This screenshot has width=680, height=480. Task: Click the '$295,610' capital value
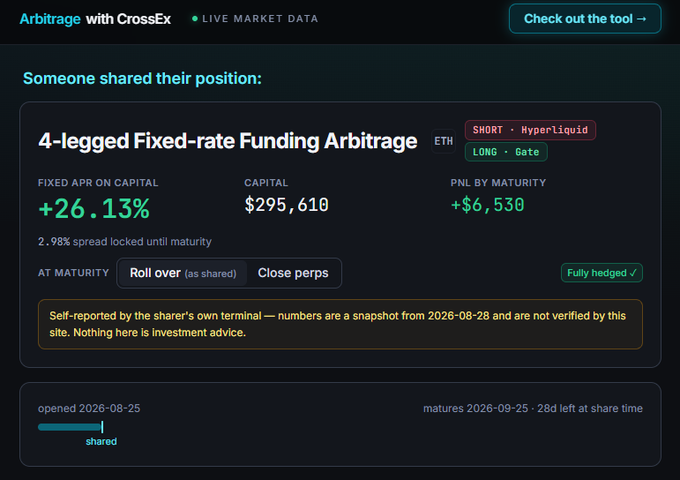287,205
